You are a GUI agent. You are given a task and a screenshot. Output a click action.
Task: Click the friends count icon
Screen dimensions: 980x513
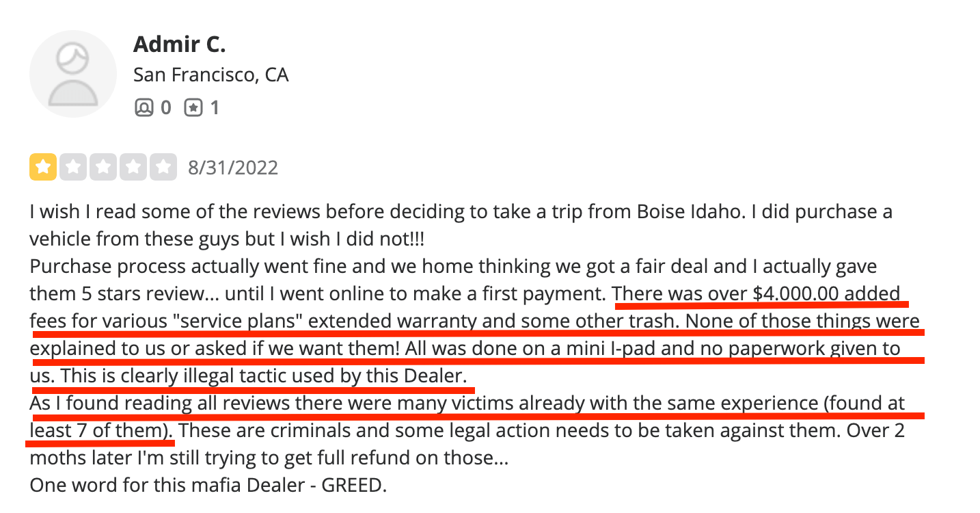pyautogui.click(x=144, y=107)
